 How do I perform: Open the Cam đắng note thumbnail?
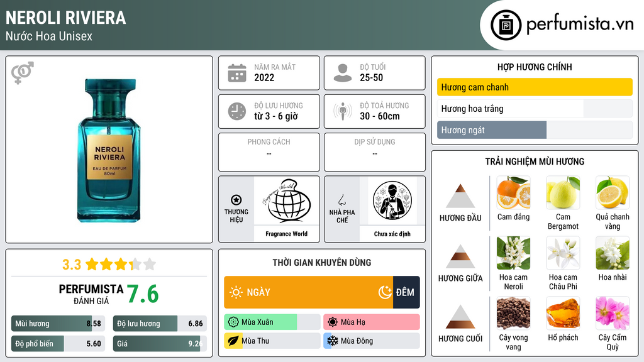click(513, 192)
